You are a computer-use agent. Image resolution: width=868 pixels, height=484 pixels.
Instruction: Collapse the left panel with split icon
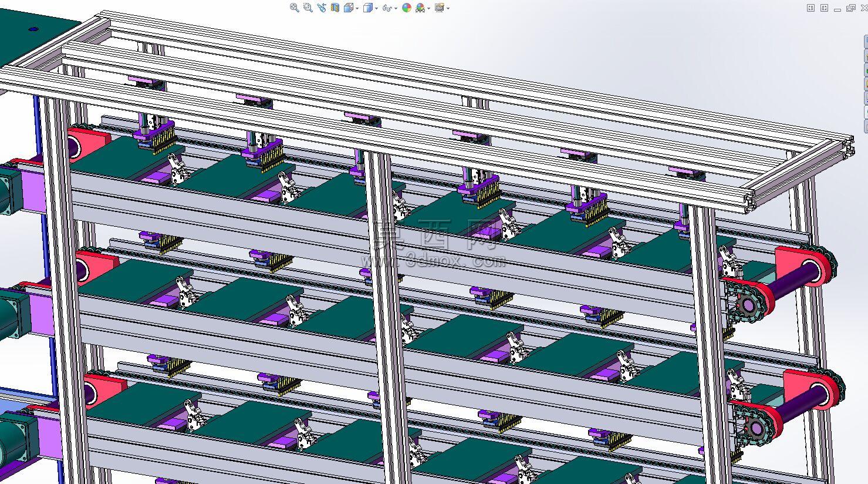(810, 8)
